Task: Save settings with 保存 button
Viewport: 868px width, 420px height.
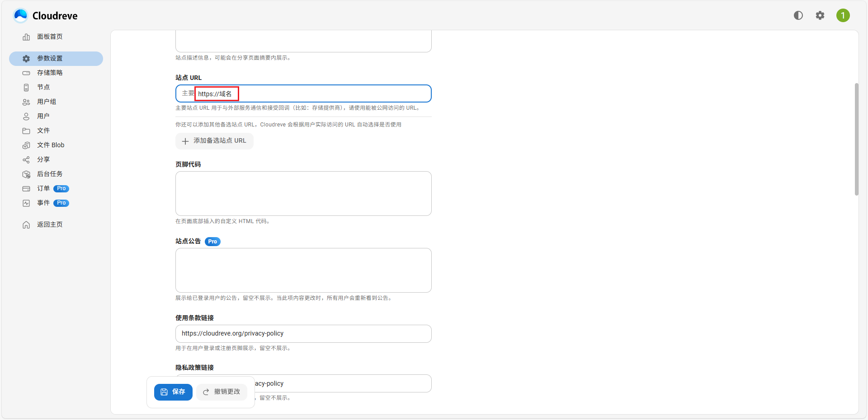Action: [173, 392]
